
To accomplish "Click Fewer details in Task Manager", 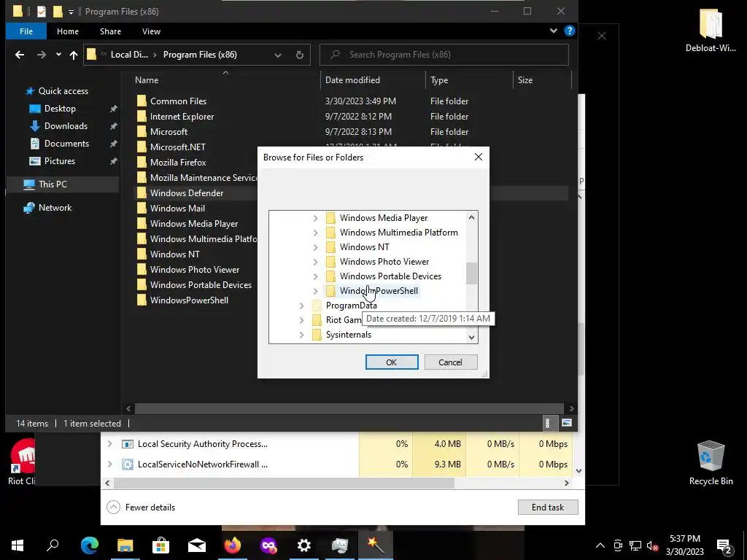I will (141, 507).
